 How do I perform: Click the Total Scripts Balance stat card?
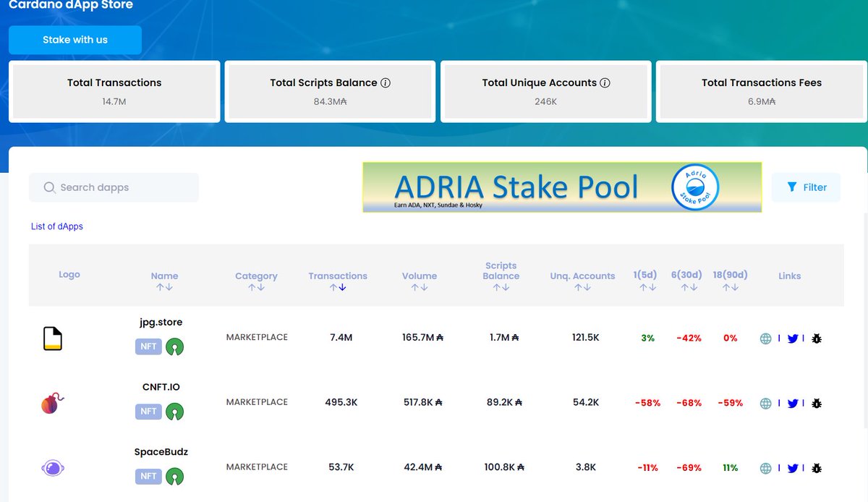click(330, 91)
